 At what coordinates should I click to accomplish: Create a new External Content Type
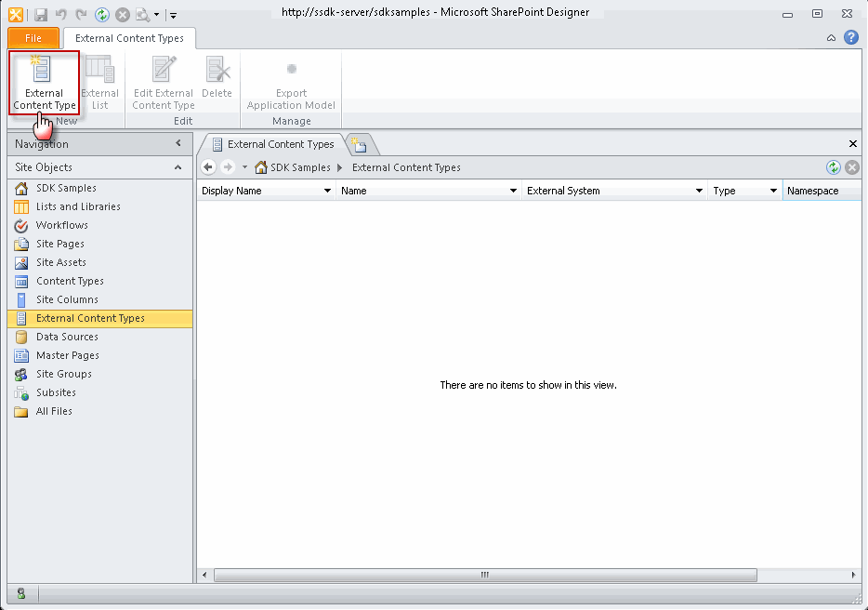44,84
